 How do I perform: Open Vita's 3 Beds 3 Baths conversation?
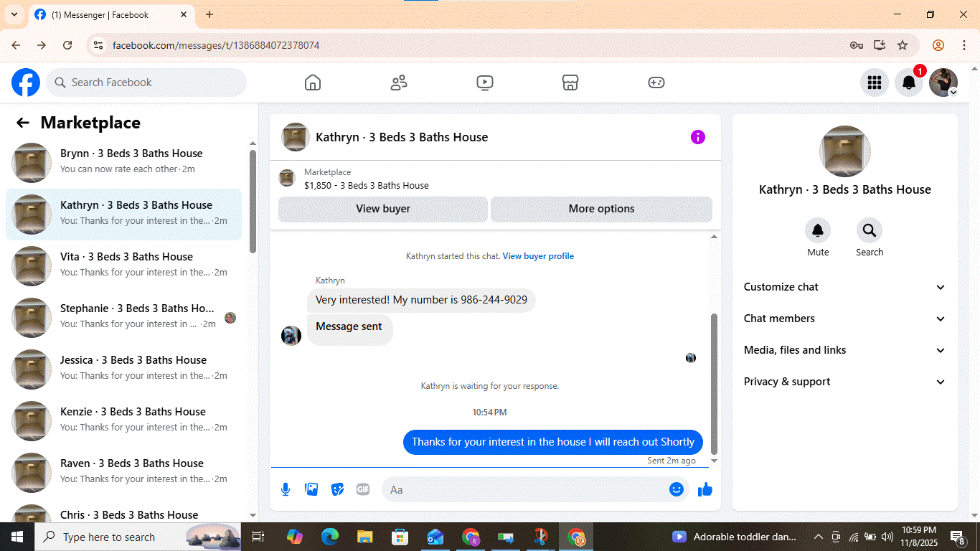point(123,266)
